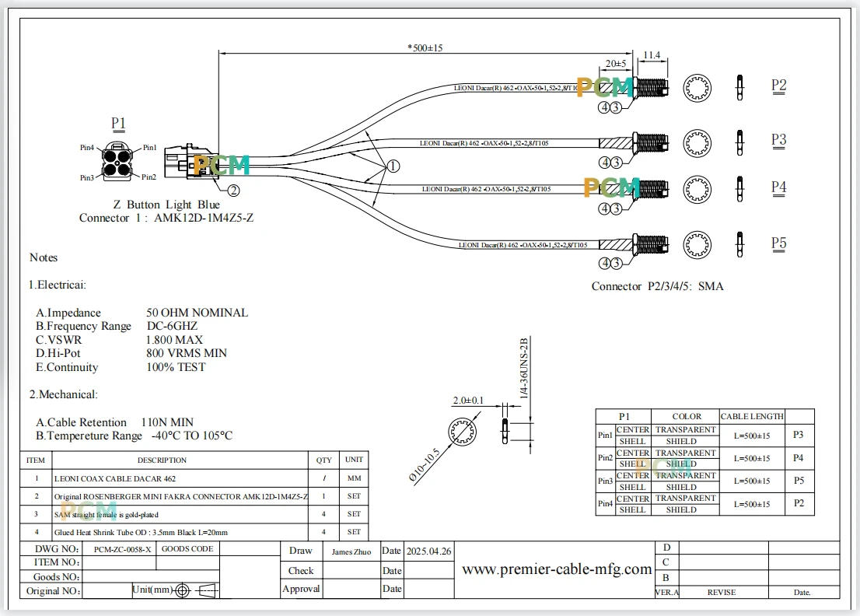Click the Connector 1 AMK12D-1M4Z5-Z label
The image size is (860, 616).
point(166,218)
